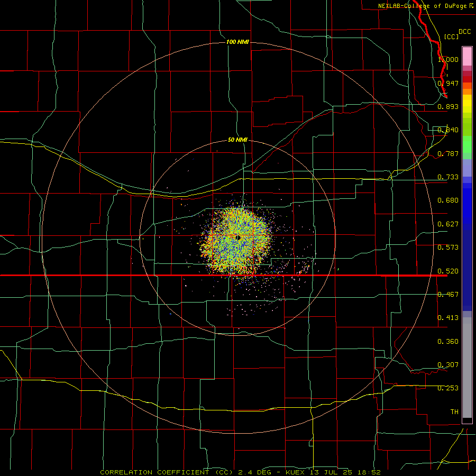The image size is (476, 476).
Task: Pick the green swatch near 0.840
Action: click(467, 127)
